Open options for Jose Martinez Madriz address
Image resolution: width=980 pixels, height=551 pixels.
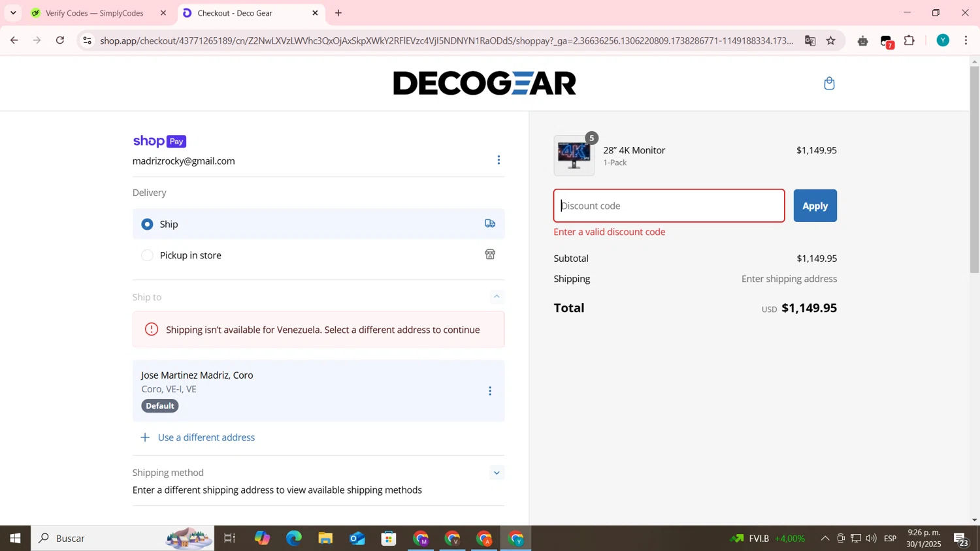490,391
